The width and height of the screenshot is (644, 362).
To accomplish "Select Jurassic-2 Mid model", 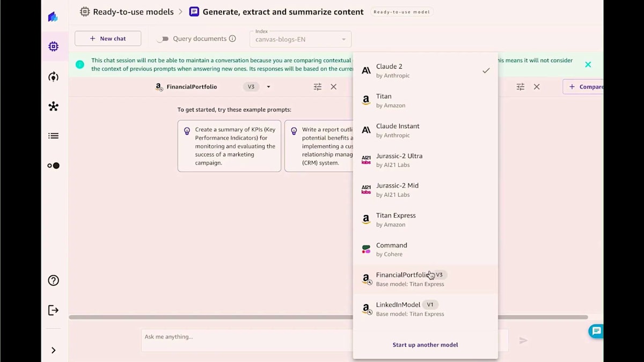I will [x=426, y=190].
